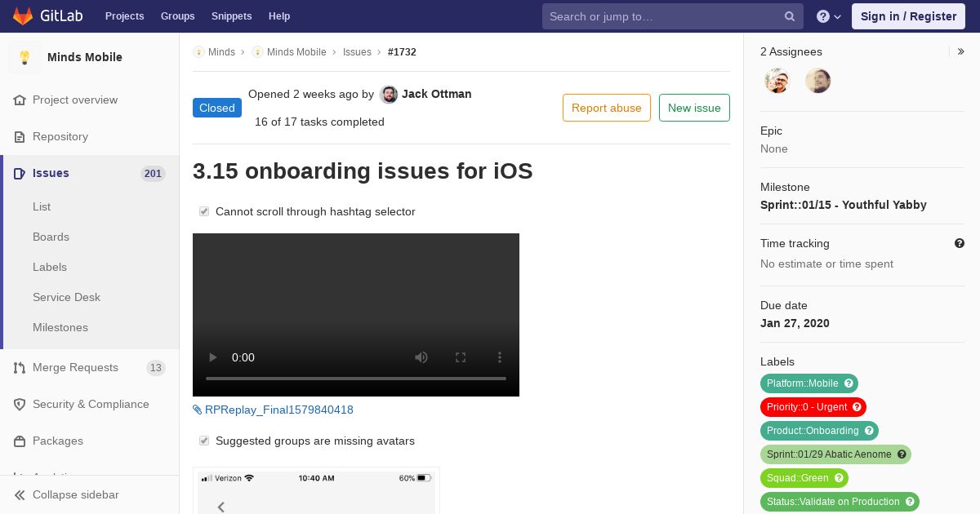Play the embedded video
The image size is (980, 514).
213,357
